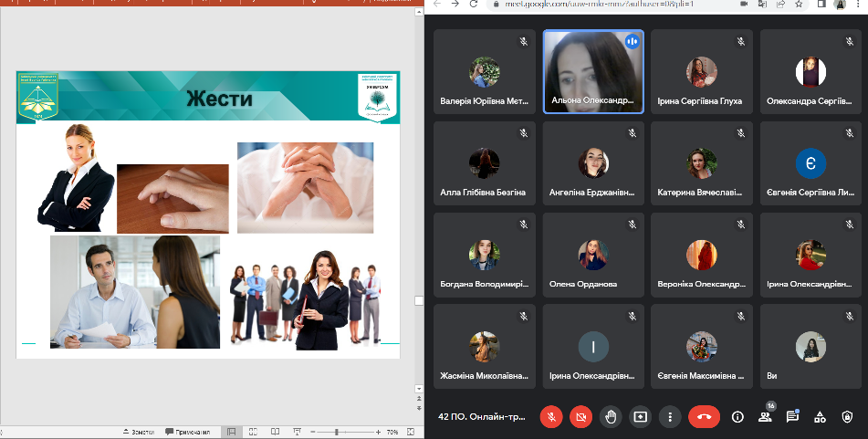
Task: Click muted mic icon on Ірина Сергіївна Глуха tile
Action: 741,41
